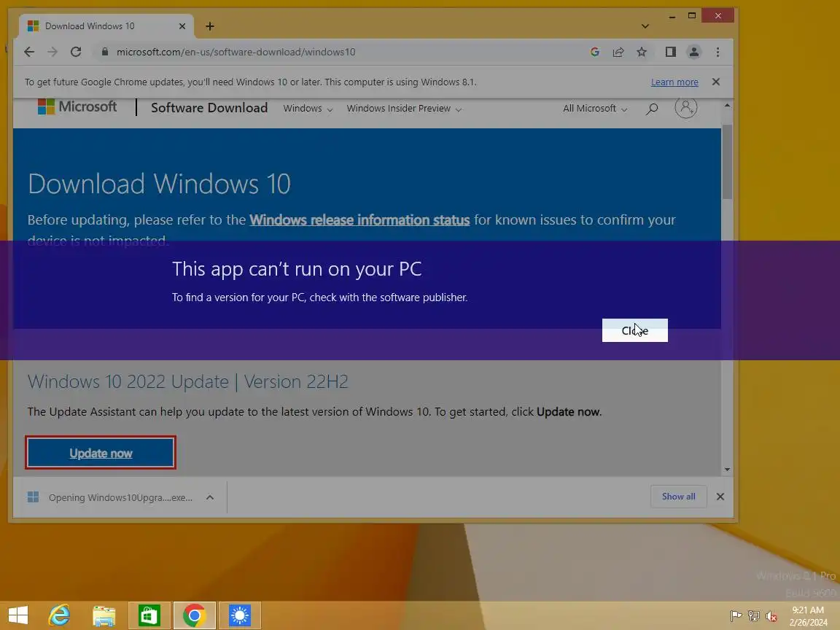Open the network tray icon
This screenshot has height=630, width=840.
click(x=754, y=616)
